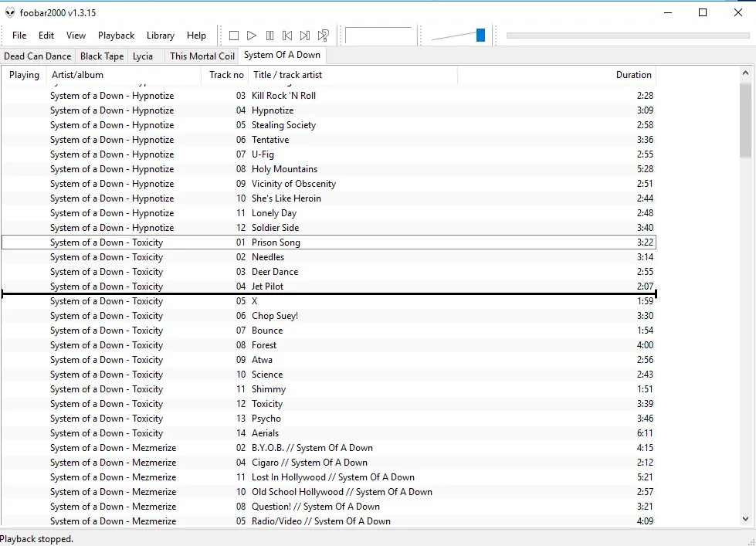Skip to next track button
The width and height of the screenshot is (756, 546).
(305, 36)
